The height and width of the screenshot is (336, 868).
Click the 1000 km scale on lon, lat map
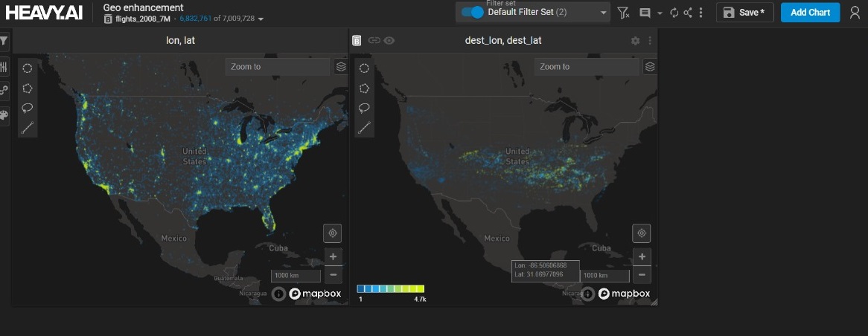pyautogui.click(x=296, y=276)
